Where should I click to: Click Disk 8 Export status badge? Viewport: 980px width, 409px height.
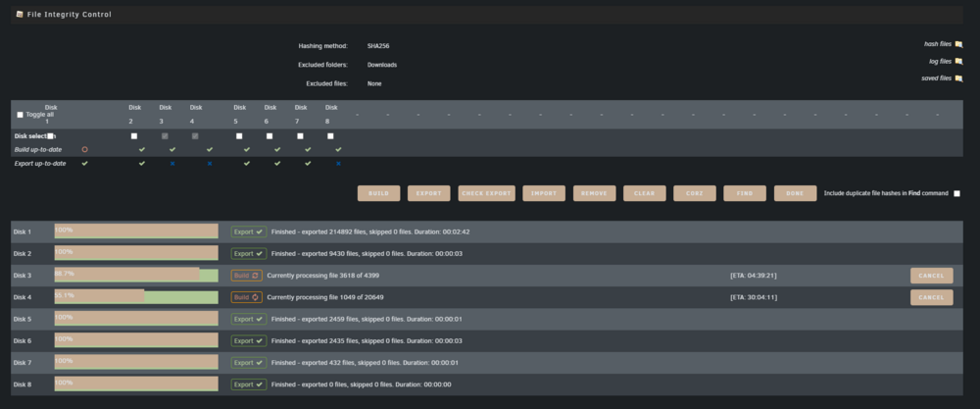click(249, 384)
